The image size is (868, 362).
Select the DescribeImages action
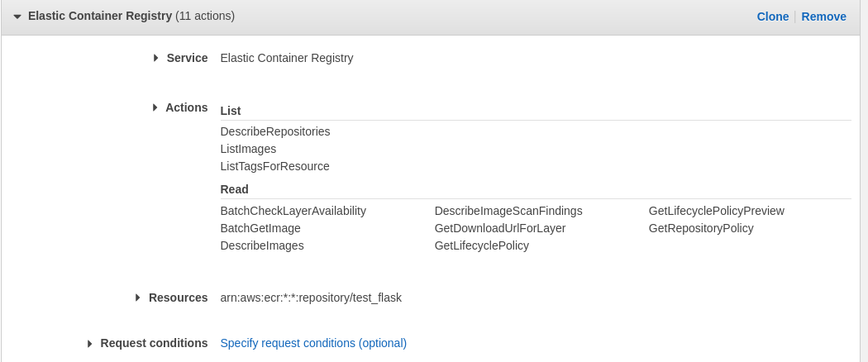click(x=262, y=245)
